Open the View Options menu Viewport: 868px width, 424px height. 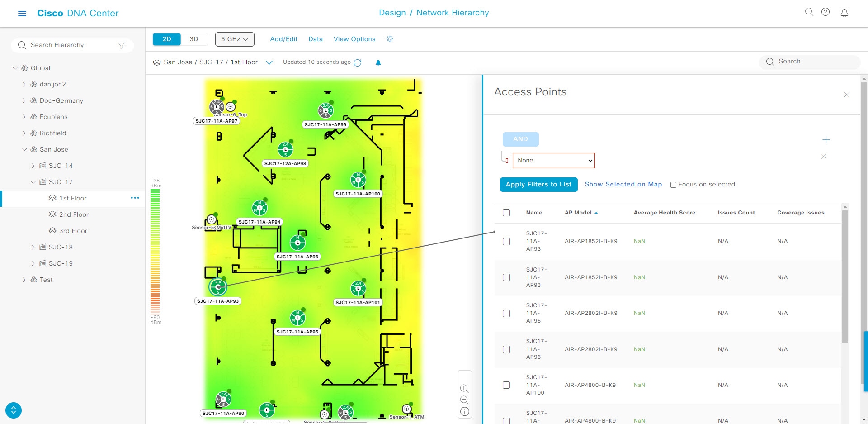(354, 39)
